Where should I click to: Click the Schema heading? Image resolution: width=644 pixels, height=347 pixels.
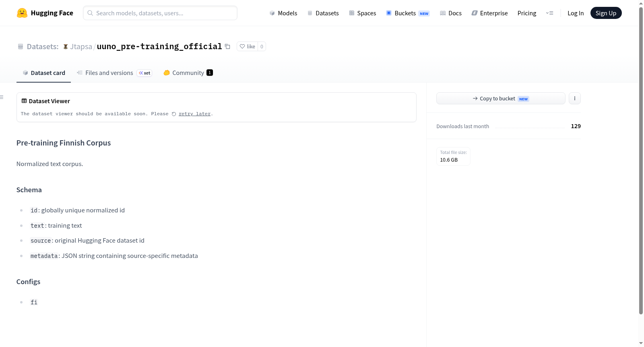point(29,190)
